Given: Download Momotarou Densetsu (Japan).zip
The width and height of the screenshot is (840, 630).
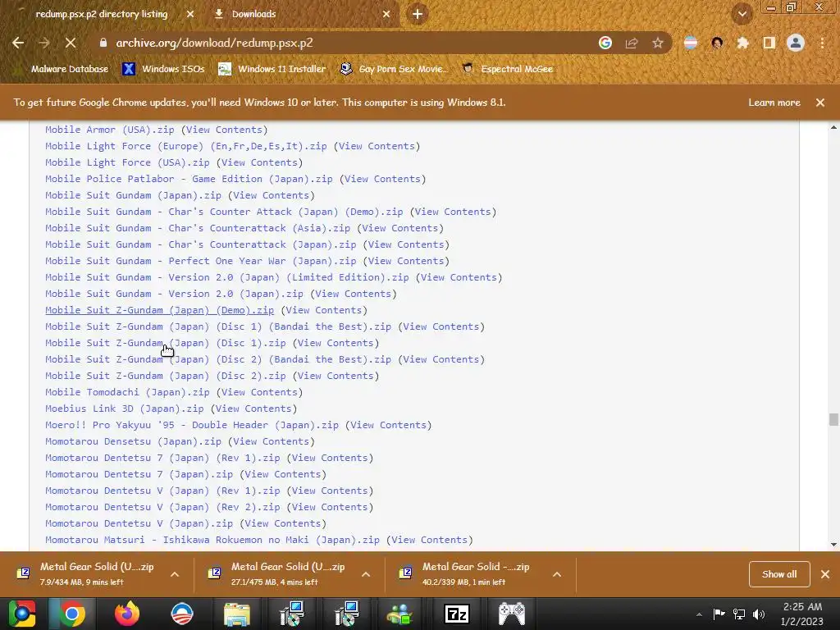Looking at the screenshot, I should pyautogui.click(x=133, y=441).
